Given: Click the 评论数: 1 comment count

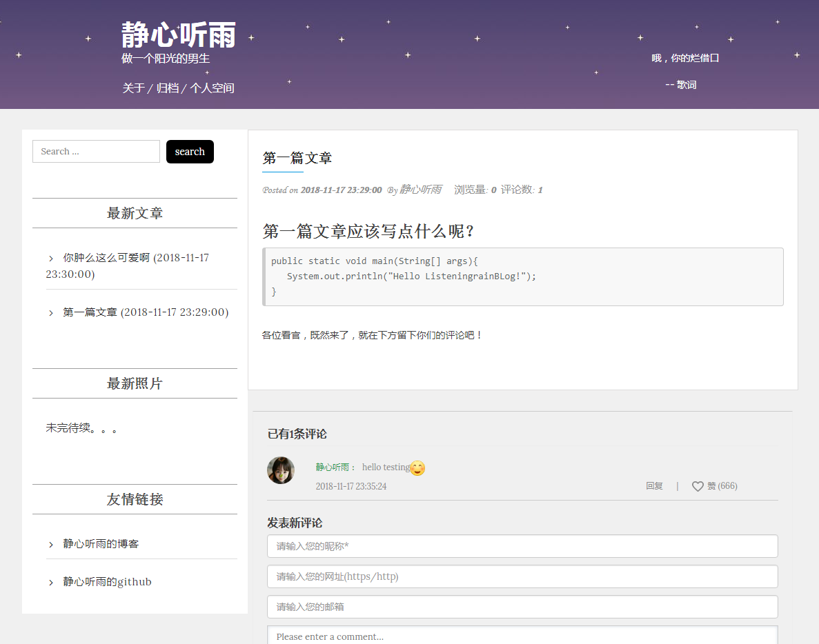Looking at the screenshot, I should pyautogui.click(x=522, y=190).
